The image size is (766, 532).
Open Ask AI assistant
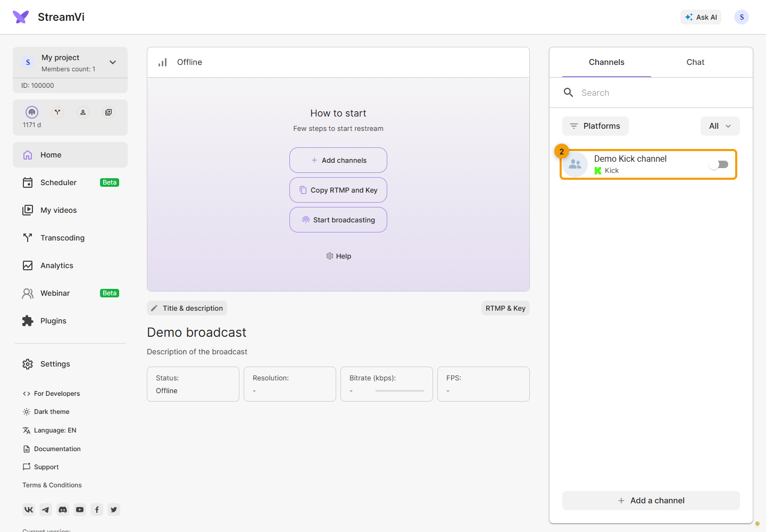(701, 17)
